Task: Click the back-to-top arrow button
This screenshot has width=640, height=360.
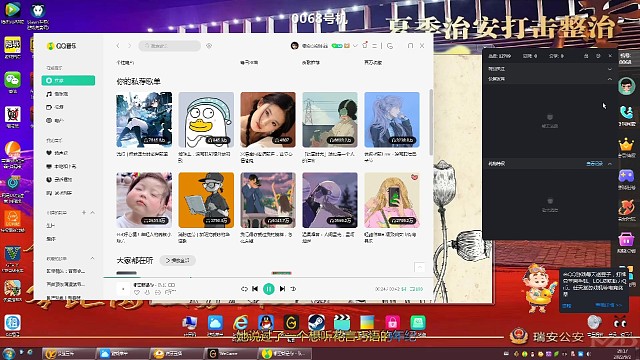Action: [419, 267]
